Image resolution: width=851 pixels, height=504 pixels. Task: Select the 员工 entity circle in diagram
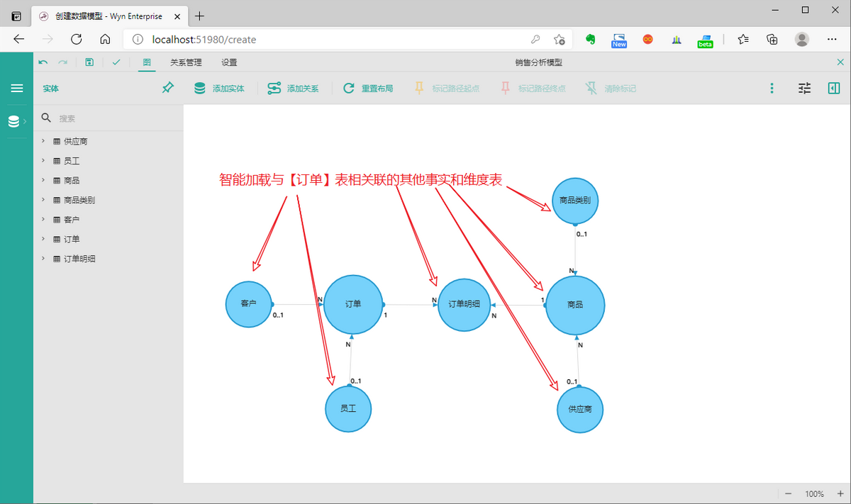point(348,409)
